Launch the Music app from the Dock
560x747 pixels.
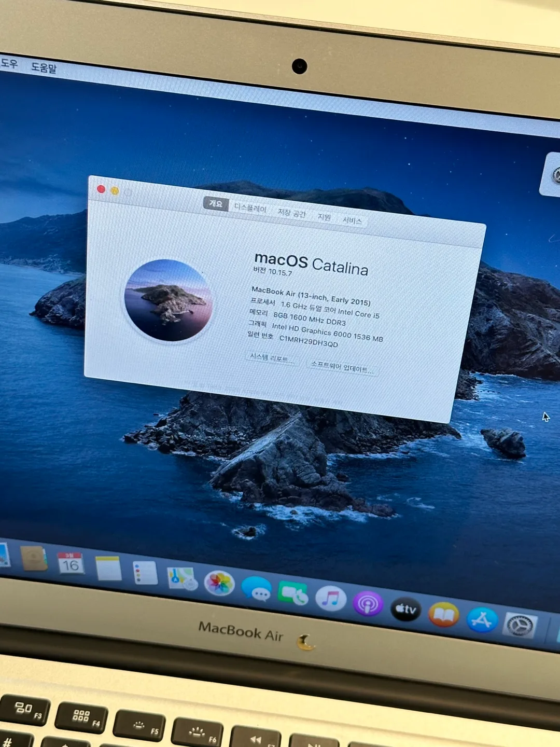click(331, 599)
